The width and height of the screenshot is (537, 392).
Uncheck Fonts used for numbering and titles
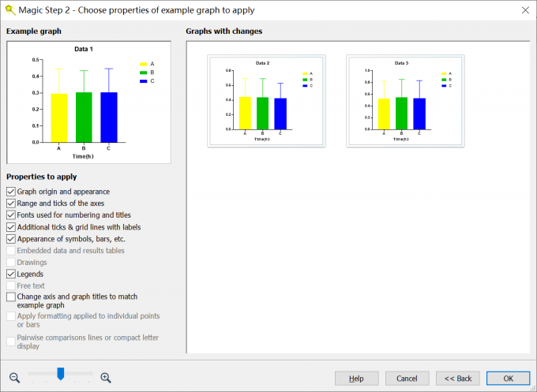click(x=11, y=215)
